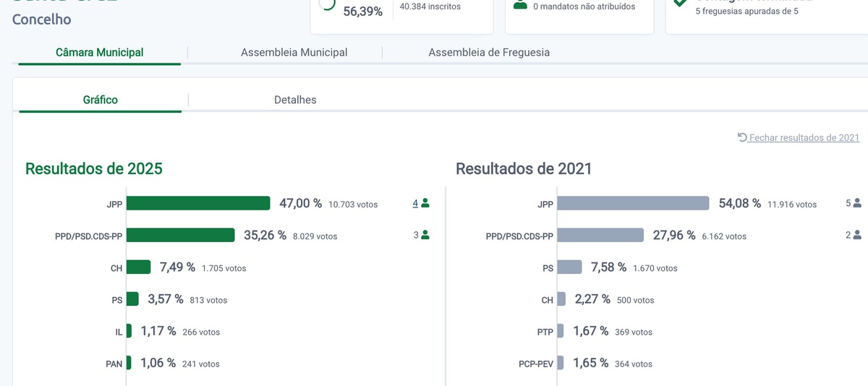Click the person icon beside PPD/PSD.CDS-PP's 2021 mandates
The width and height of the screenshot is (868, 386).
[858, 235]
